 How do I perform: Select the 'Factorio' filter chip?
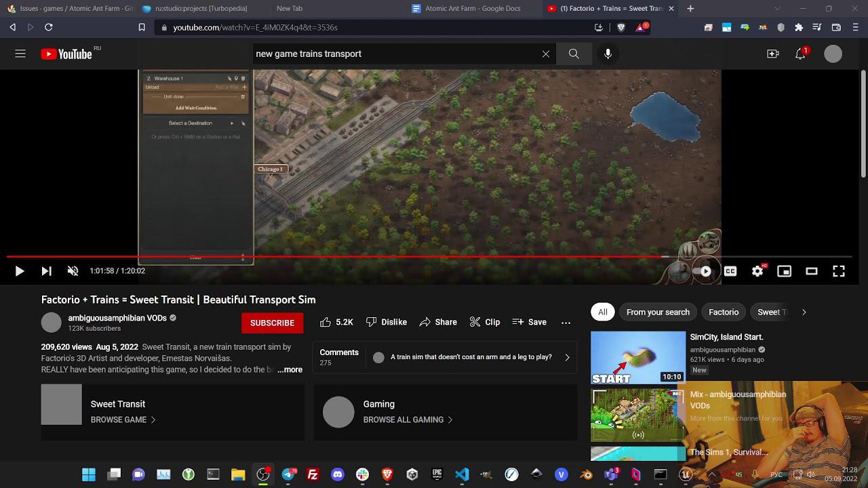click(724, 312)
